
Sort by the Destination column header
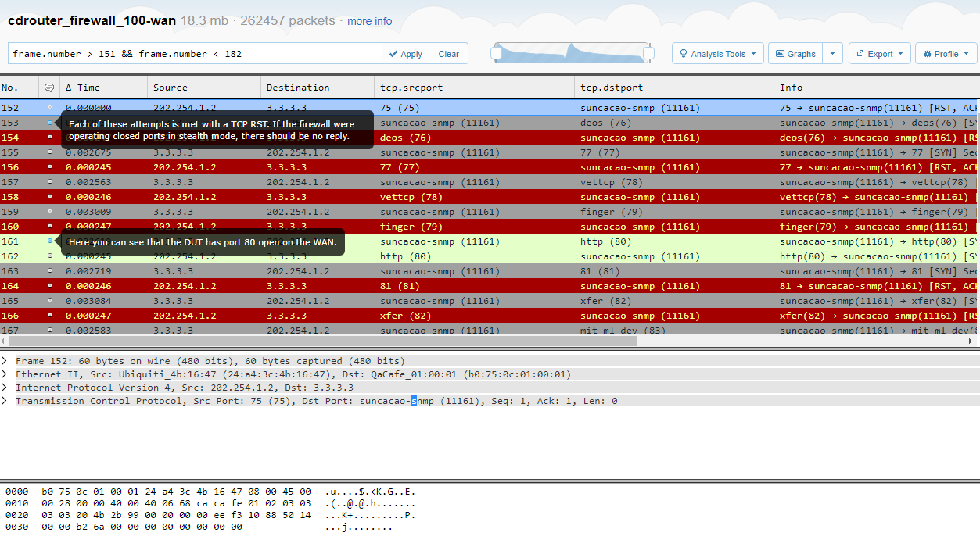click(317, 88)
